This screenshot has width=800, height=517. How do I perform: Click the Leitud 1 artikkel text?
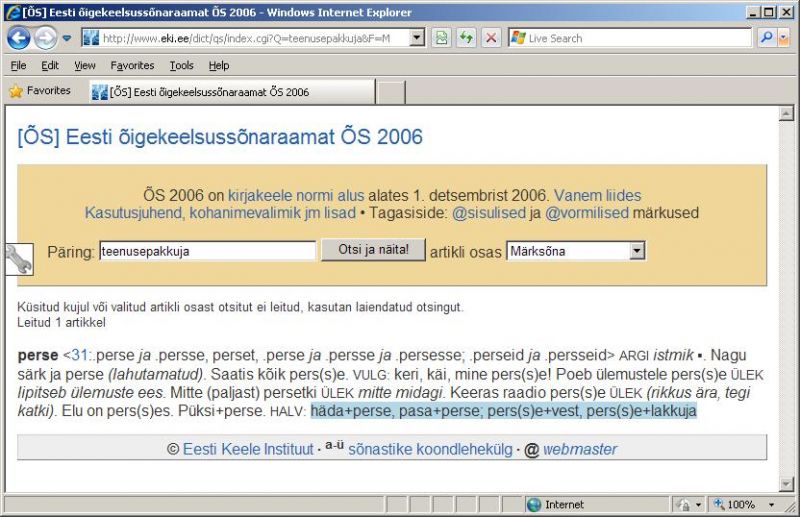(x=61, y=323)
